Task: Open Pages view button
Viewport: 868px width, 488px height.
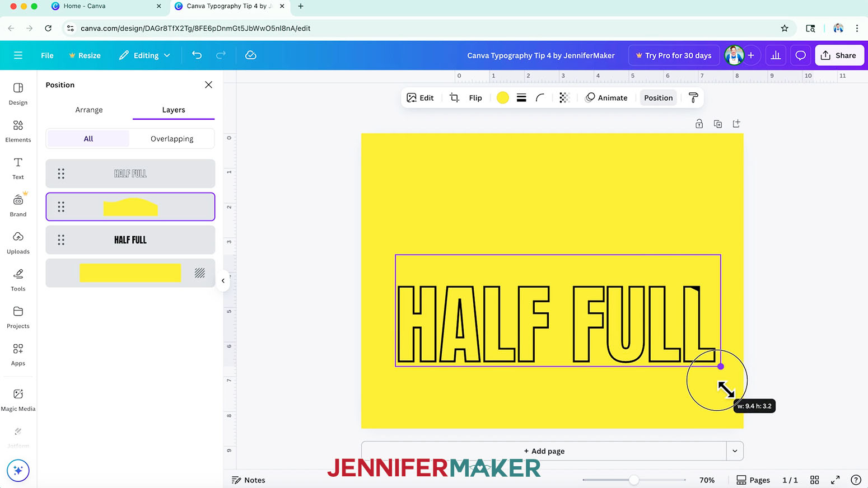Action: [x=753, y=480]
